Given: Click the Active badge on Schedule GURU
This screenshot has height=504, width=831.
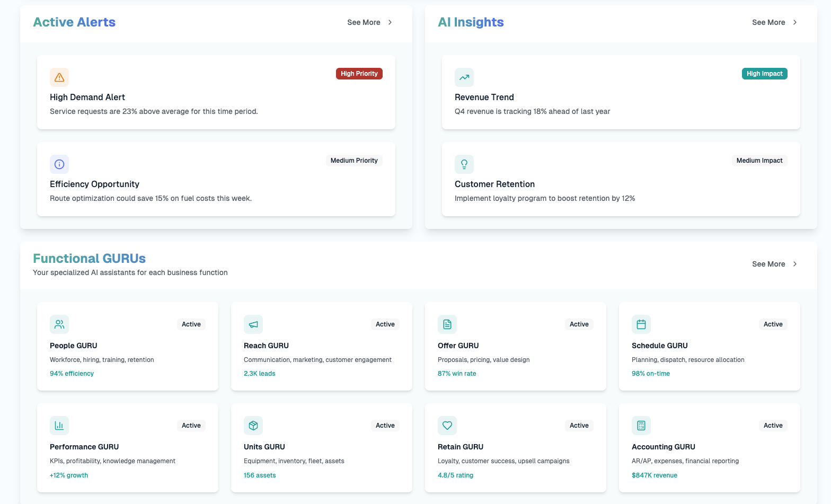Looking at the screenshot, I should click(773, 324).
